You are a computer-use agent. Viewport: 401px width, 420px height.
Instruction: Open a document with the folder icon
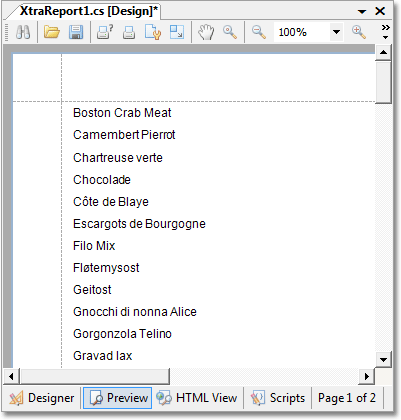pos(52,32)
